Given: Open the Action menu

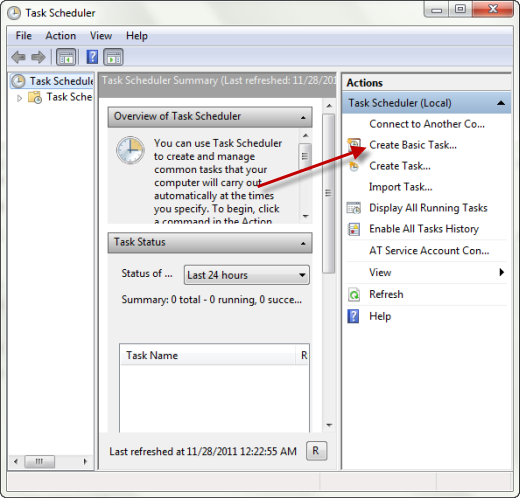Looking at the screenshot, I should (x=61, y=36).
